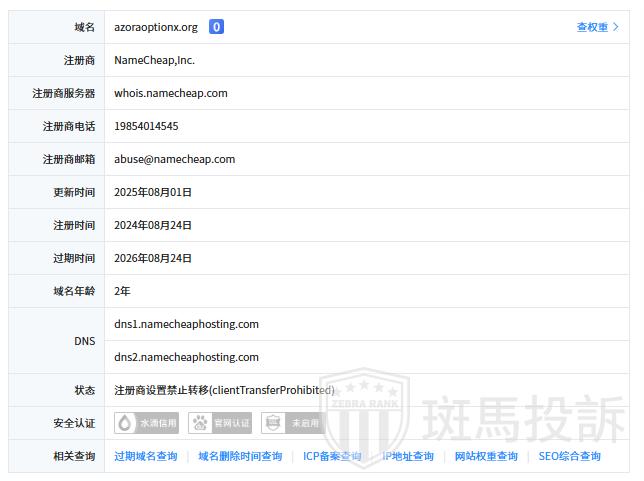
Task: Click dns2.namecheaphosting.com entry
Action: (186, 357)
